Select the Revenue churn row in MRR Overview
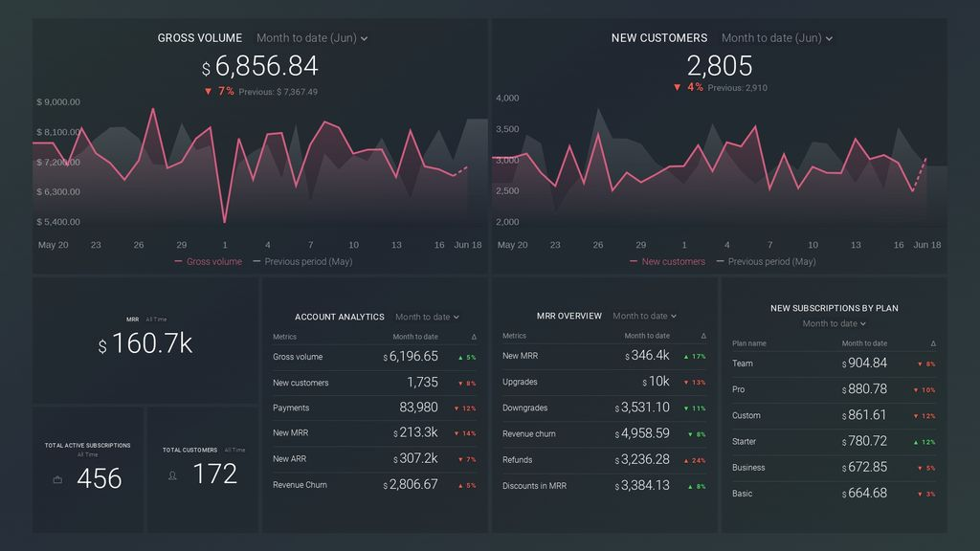 pos(604,433)
